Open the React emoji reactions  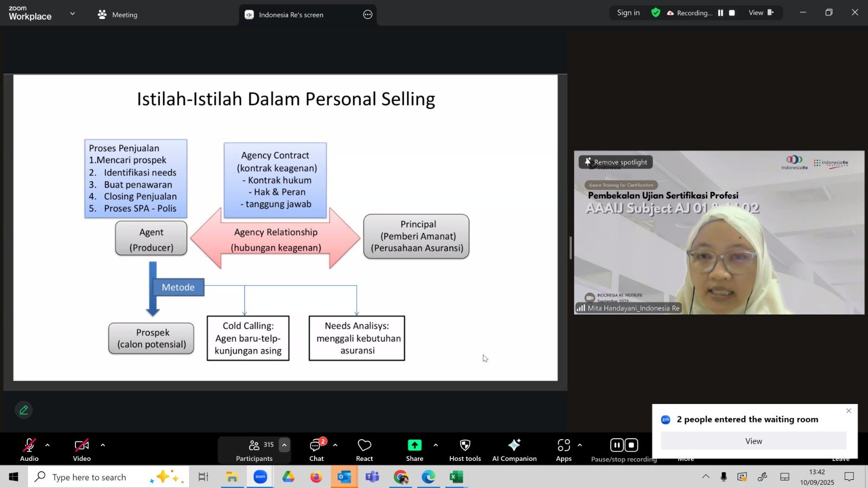tap(364, 450)
